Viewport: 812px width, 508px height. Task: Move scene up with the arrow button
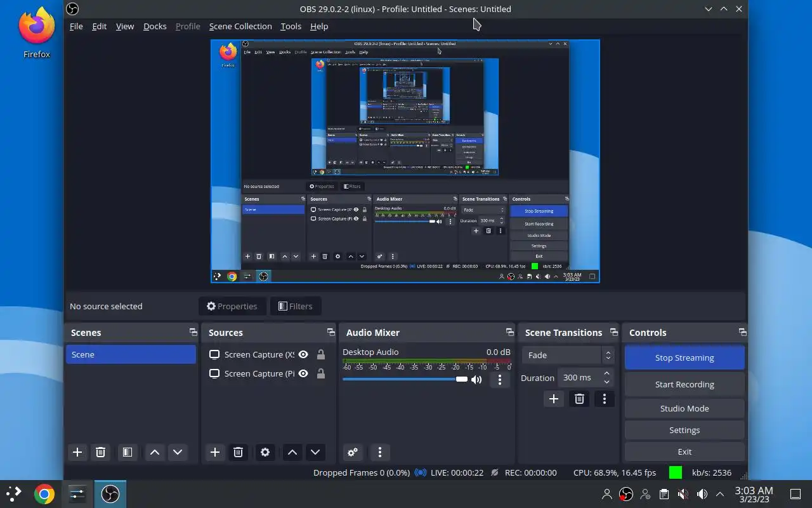[154, 452]
